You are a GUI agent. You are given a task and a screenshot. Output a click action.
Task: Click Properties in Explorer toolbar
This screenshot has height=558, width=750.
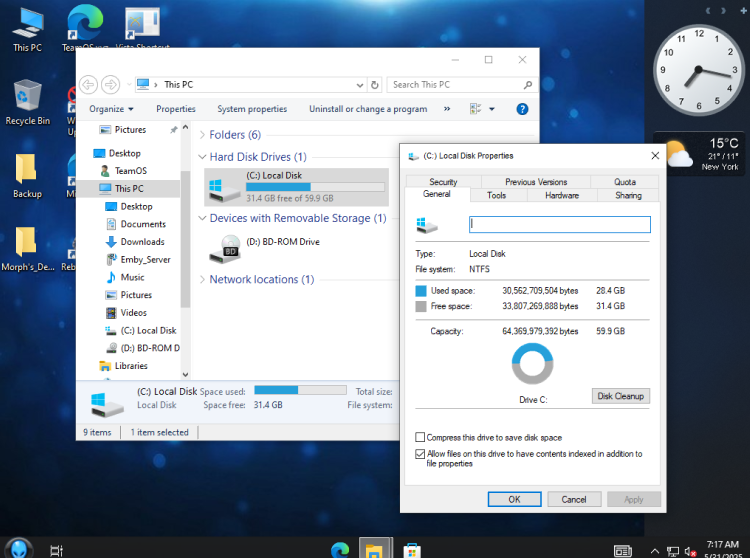pos(176,109)
